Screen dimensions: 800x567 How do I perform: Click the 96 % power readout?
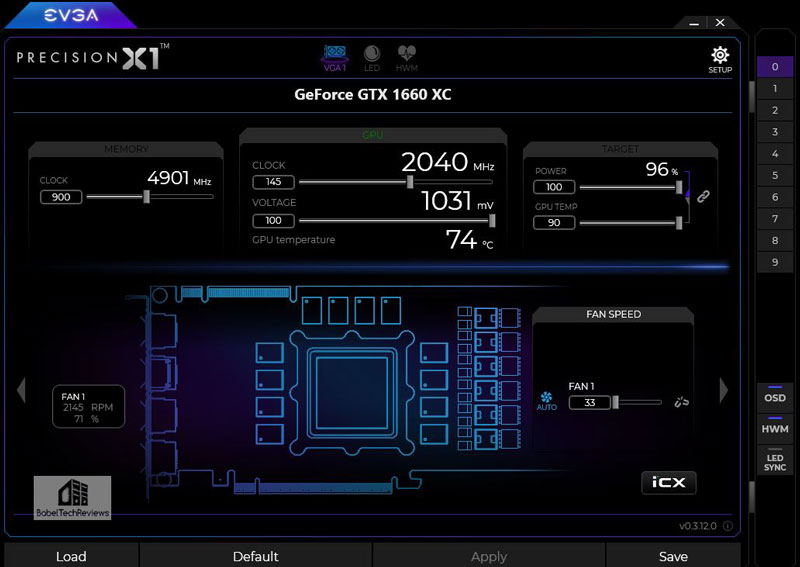[662, 169]
